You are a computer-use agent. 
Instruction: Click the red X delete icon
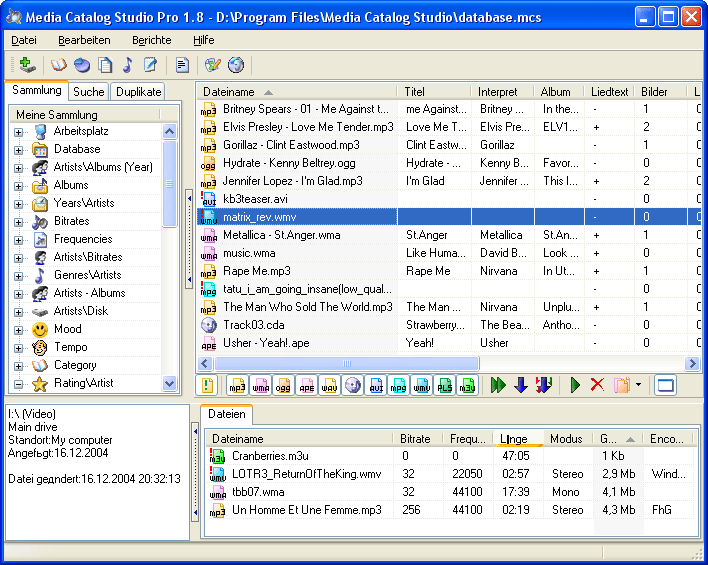[597, 385]
